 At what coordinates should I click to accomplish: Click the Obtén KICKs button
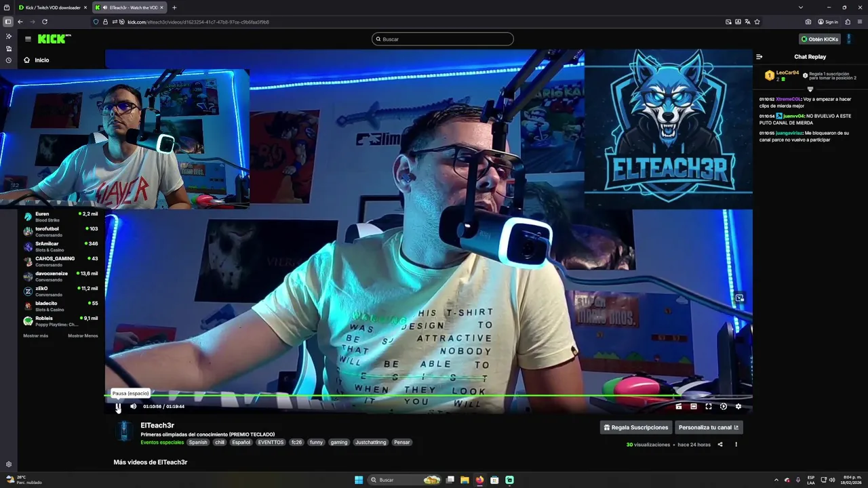819,39
